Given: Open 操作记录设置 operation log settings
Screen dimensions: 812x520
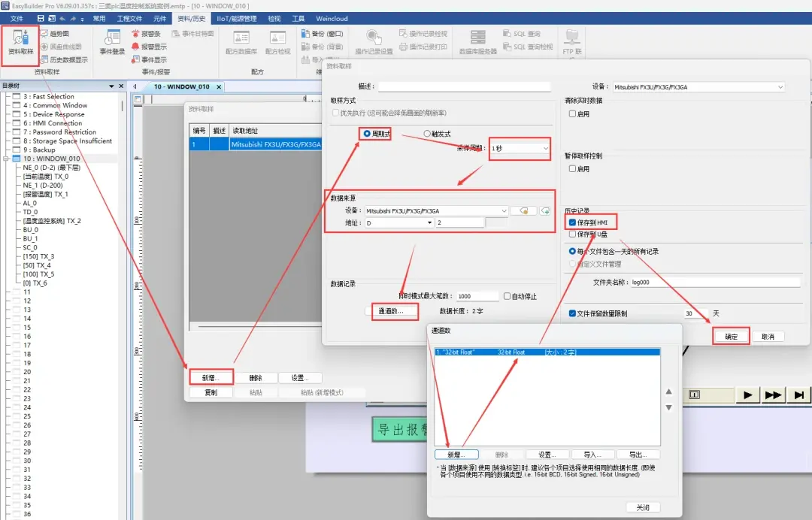Looking at the screenshot, I should click(374, 42).
